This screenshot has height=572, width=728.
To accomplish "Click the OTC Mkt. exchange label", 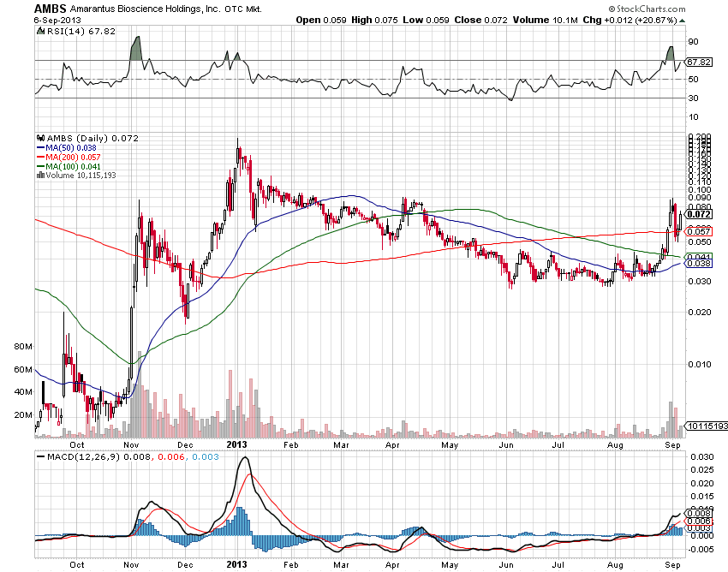I will [x=243, y=9].
